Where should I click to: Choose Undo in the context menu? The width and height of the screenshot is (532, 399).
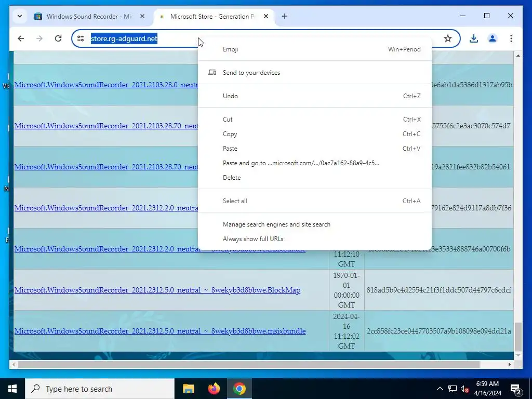314,96
